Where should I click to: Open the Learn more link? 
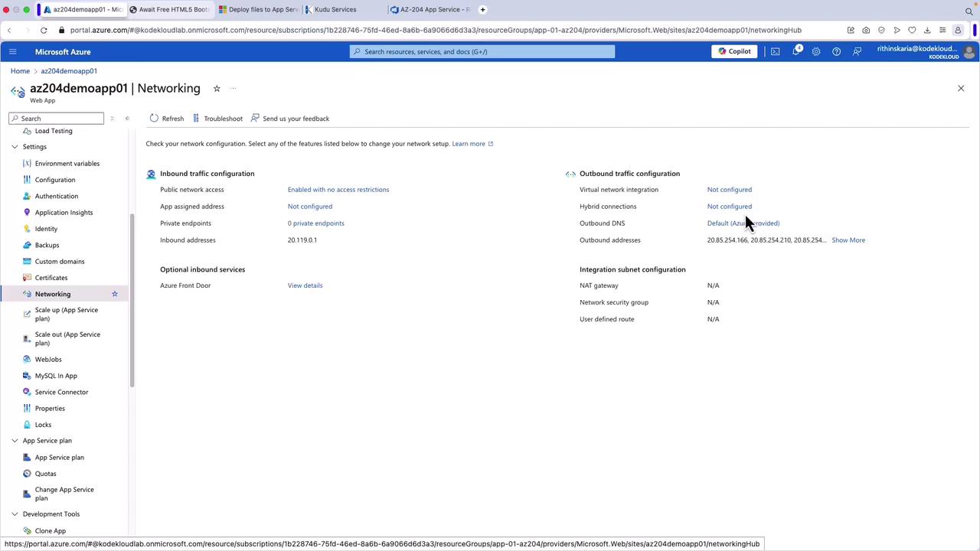click(472, 144)
